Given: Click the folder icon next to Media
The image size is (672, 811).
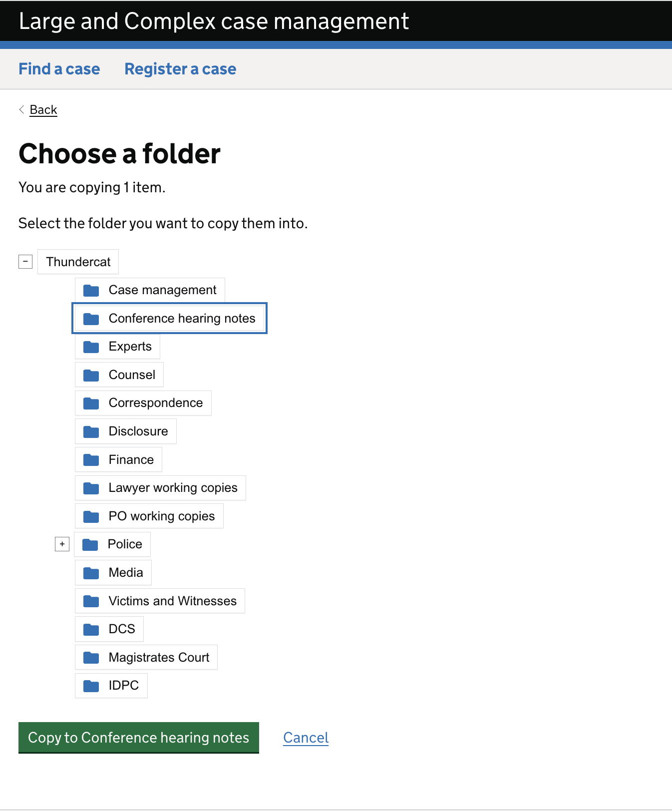Looking at the screenshot, I should coord(91,573).
